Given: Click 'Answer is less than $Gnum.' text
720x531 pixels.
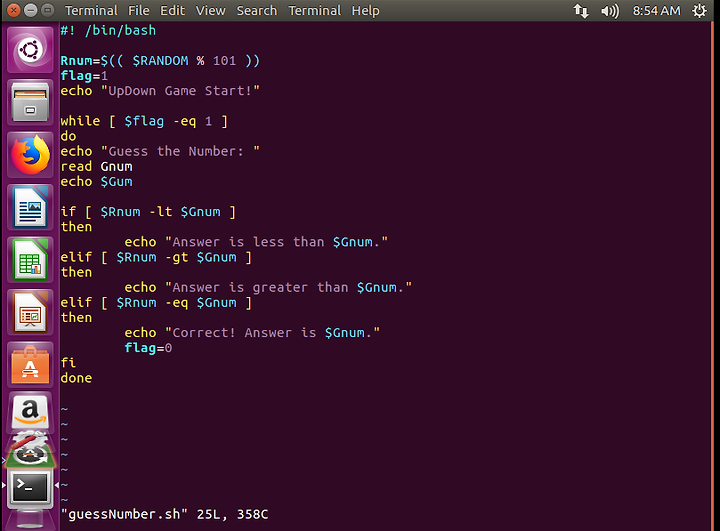Looking at the screenshot, I should pos(276,242).
